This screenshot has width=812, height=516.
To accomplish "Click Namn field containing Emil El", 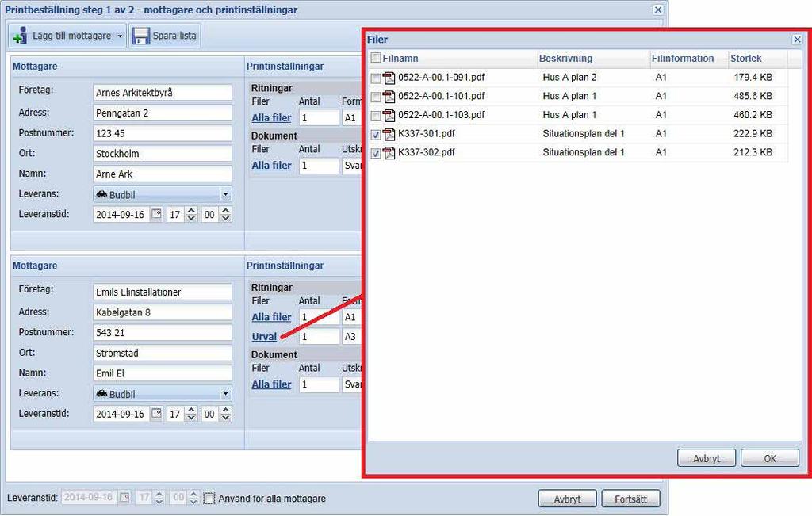I will coord(163,373).
